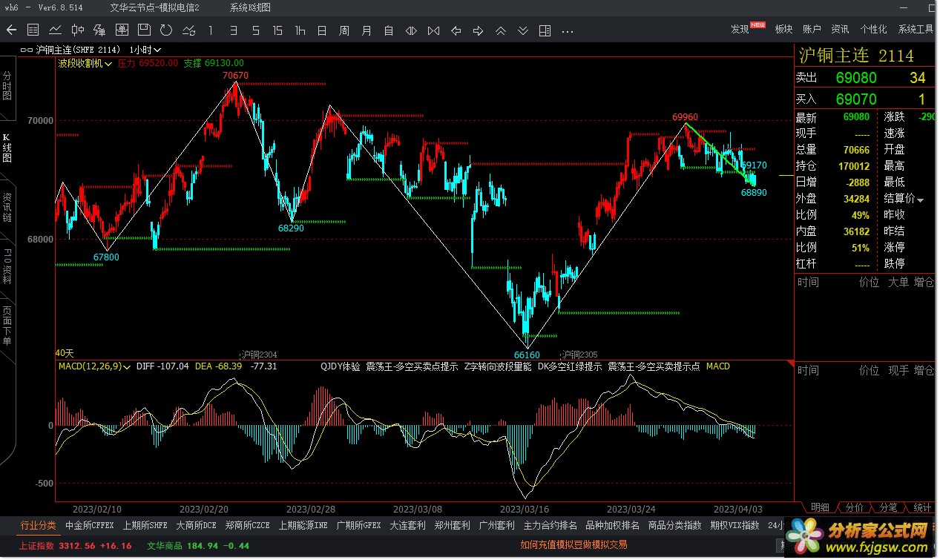The width and height of the screenshot is (940, 560).
Task: Select the 统计 tab
Action: 922,507
